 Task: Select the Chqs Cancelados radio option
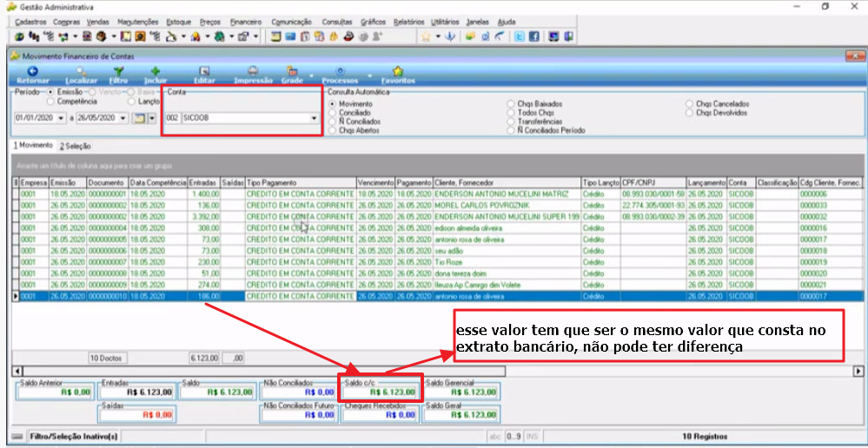[689, 103]
